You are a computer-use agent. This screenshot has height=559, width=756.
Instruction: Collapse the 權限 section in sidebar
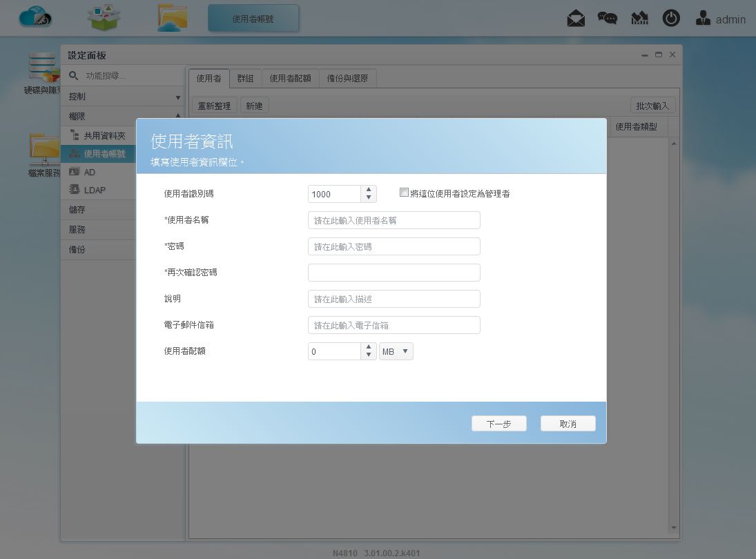[122, 116]
